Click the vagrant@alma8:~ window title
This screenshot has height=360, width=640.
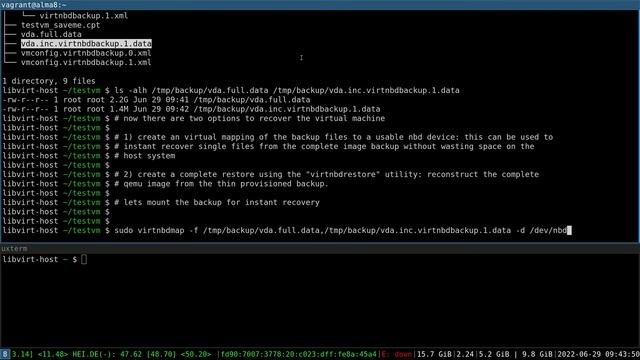[33, 4]
